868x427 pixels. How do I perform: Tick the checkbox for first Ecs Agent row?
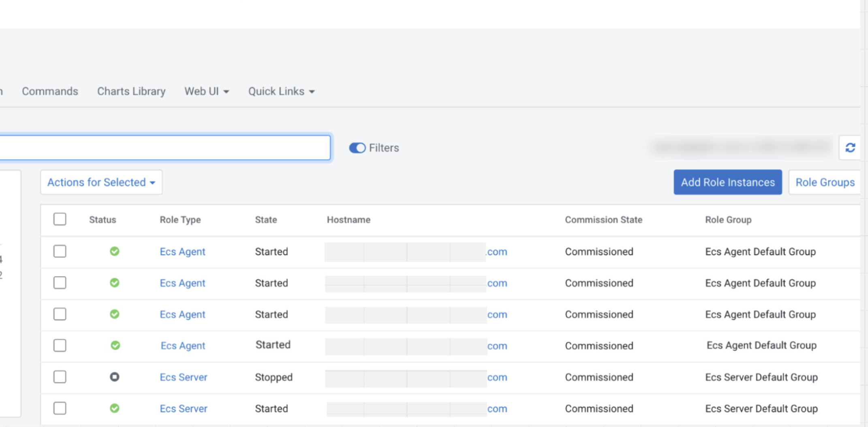60,252
